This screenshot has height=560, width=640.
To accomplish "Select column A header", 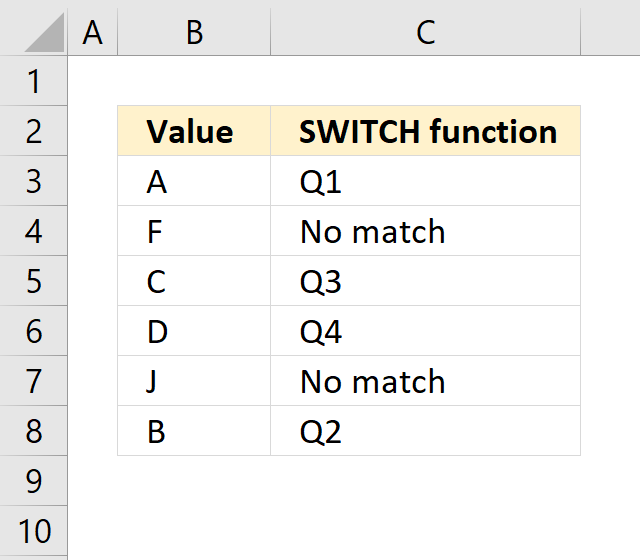I will coord(93,32).
